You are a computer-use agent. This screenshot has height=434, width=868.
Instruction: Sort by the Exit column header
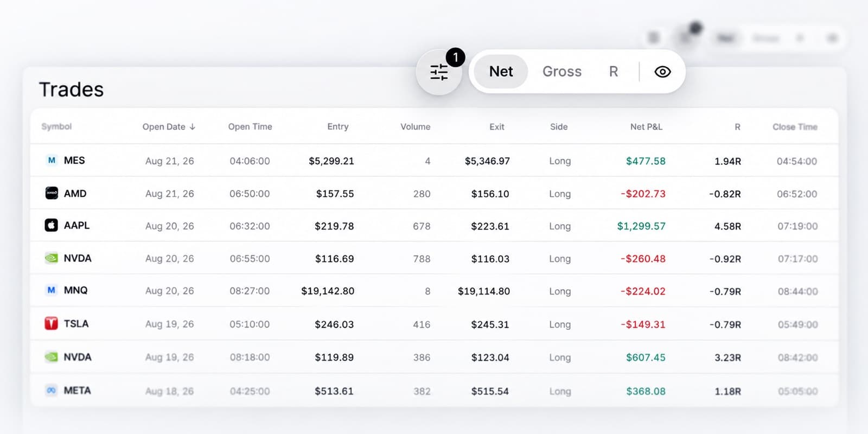(497, 126)
